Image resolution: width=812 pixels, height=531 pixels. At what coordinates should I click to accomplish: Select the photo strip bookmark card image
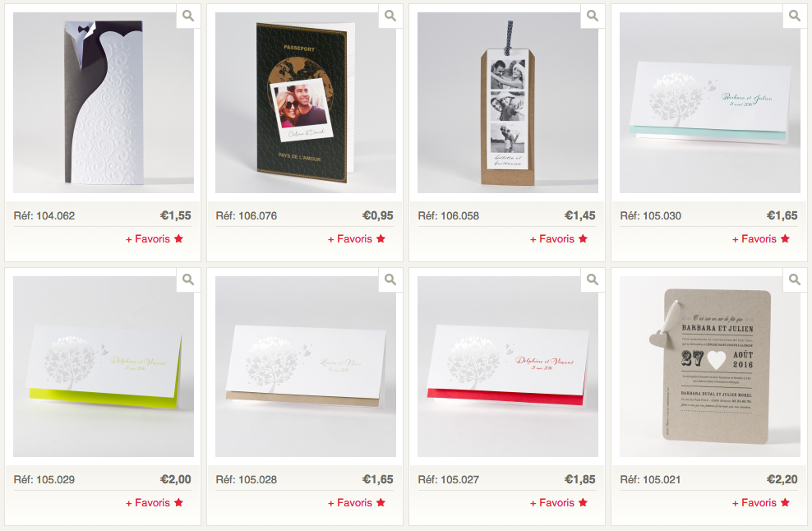tap(508, 103)
